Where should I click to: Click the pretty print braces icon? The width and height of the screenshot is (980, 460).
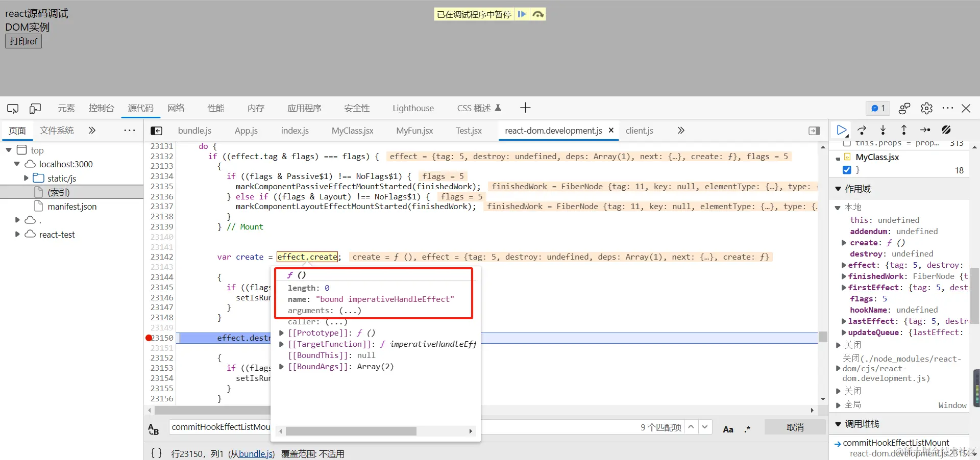tap(156, 453)
